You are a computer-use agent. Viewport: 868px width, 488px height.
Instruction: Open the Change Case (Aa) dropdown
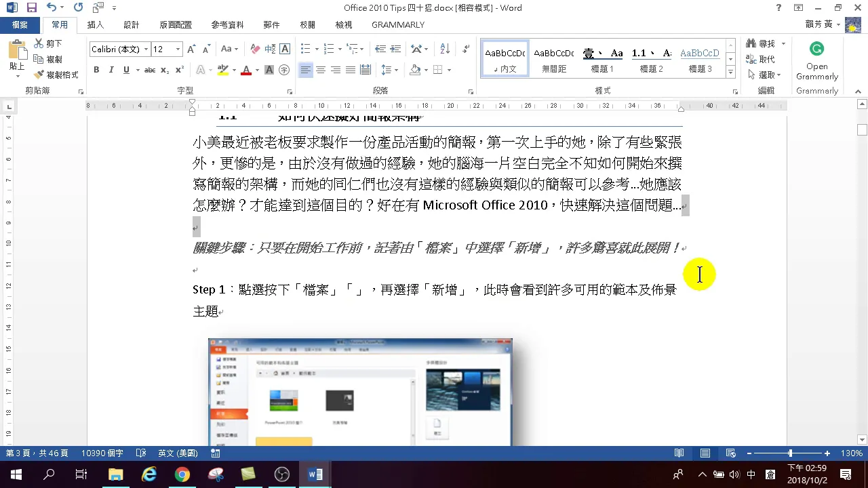[x=229, y=49]
